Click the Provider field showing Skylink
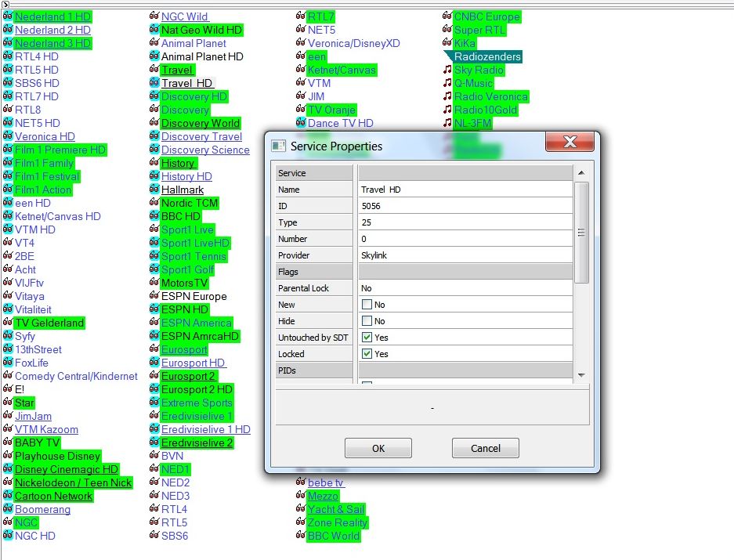The image size is (734, 560). pos(466,255)
